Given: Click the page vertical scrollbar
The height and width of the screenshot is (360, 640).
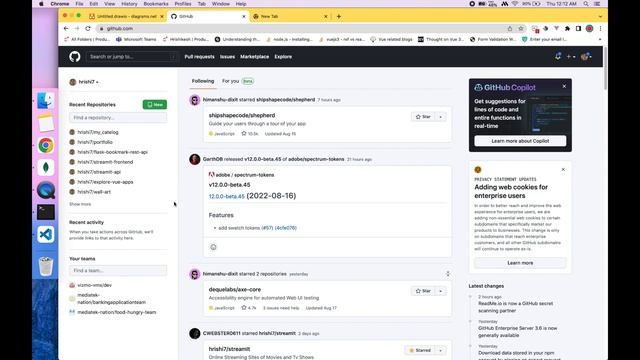Looking at the screenshot, I should [605, 68].
